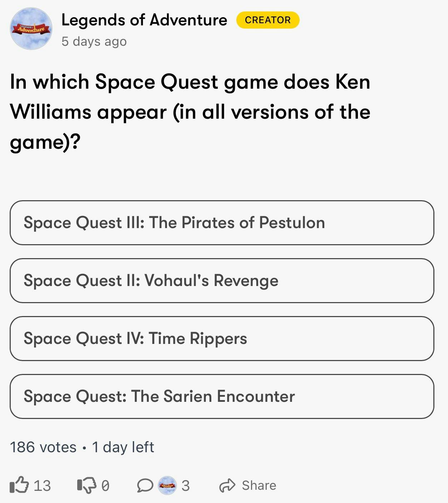Click the yellow CREATOR badge

coord(268,20)
